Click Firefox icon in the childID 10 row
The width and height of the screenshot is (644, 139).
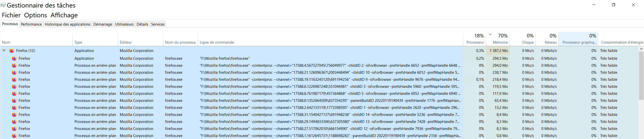click(14, 73)
